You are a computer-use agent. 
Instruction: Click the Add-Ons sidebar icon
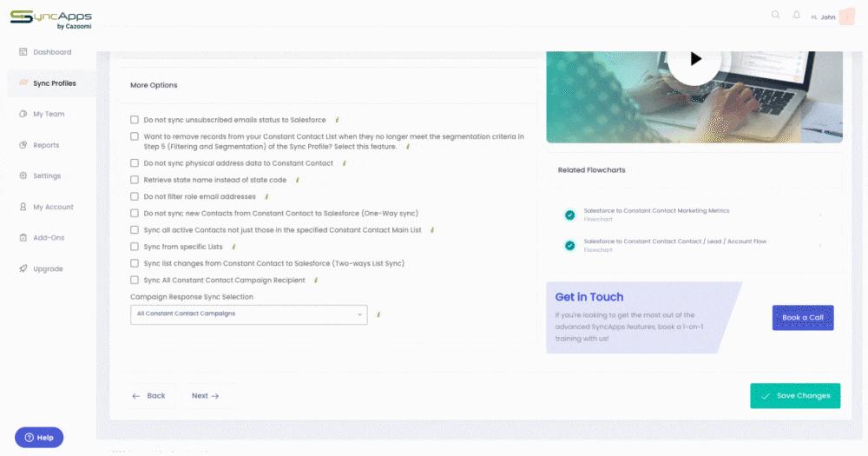23,238
